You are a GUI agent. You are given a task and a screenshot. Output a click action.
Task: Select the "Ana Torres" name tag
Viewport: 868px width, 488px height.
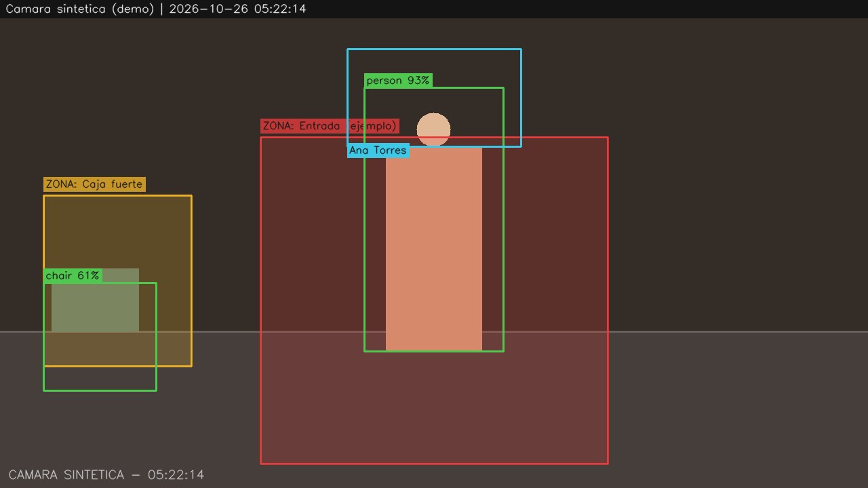pyautogui.click(x=378, y=150)
